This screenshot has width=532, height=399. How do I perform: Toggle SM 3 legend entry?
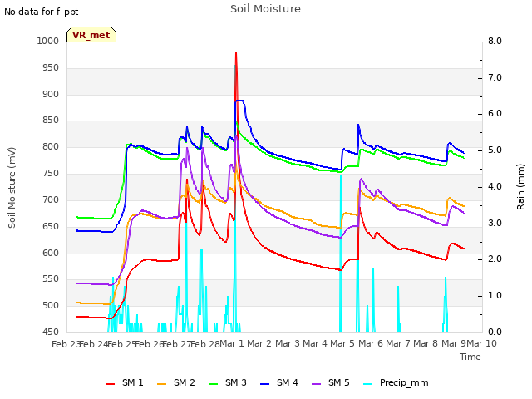(228, 382)
